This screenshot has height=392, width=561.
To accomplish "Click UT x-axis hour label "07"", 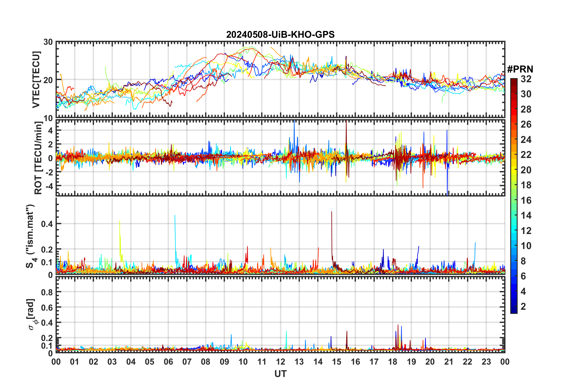I will [187, 362].
